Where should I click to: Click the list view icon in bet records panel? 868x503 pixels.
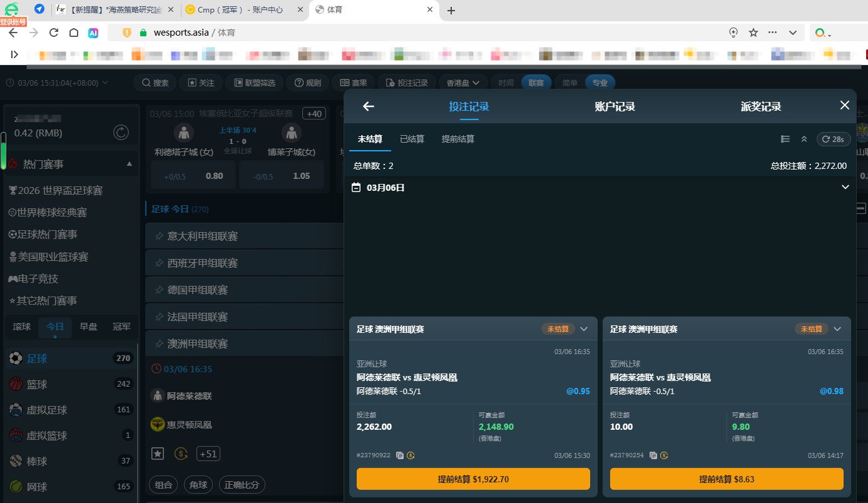tap(785, 139)
